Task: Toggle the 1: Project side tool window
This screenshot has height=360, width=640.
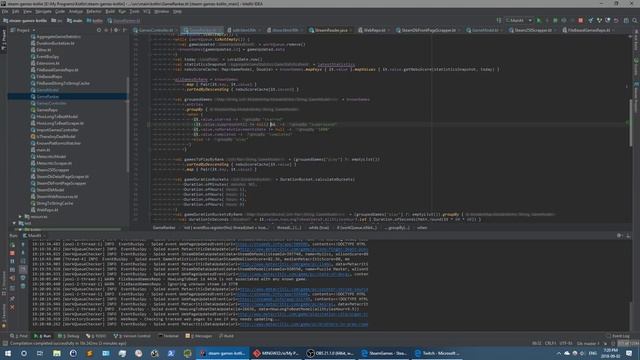Action: [4, 40]
